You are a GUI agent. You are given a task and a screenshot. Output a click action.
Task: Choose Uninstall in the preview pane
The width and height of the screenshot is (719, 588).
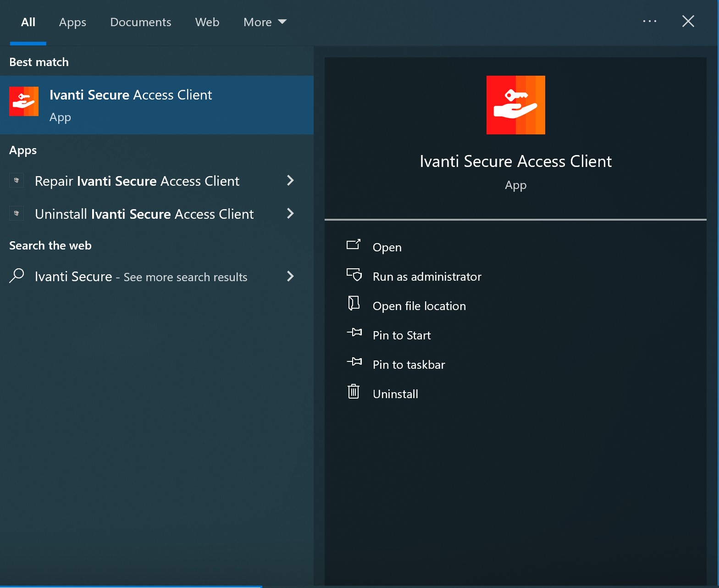tap(395, 394)
